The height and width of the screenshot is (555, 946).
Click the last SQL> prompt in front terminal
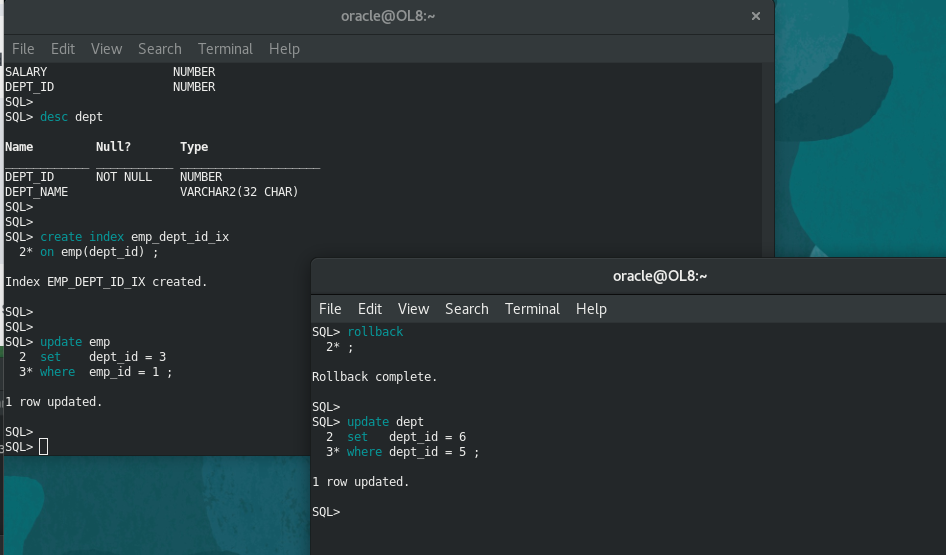pos(326,512)
